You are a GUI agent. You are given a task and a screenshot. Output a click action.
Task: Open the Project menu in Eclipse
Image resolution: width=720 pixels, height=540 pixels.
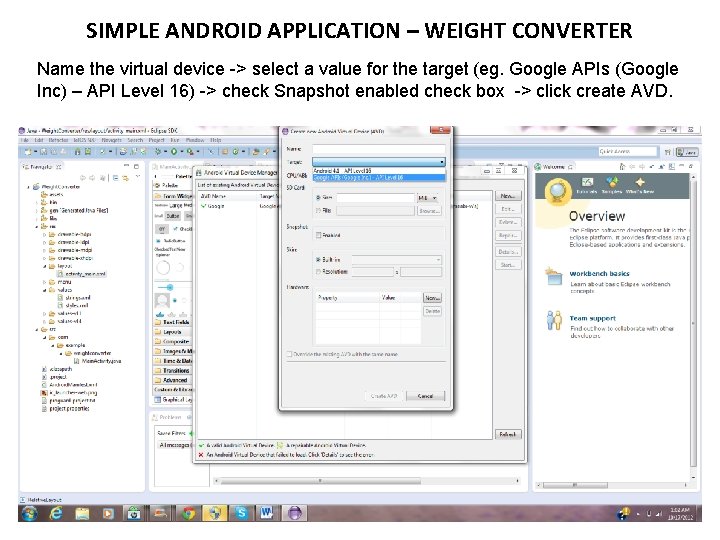pos(156,140)
